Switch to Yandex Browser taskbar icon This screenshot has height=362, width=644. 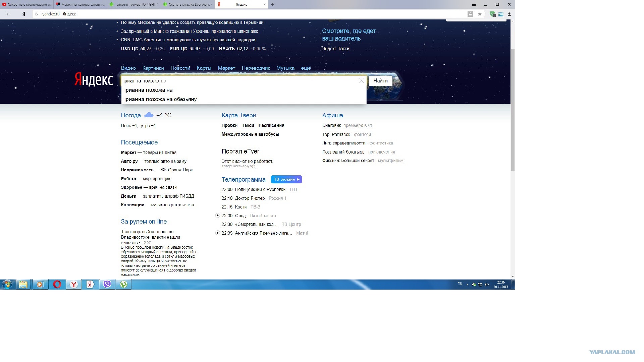[x=74, y=285]
